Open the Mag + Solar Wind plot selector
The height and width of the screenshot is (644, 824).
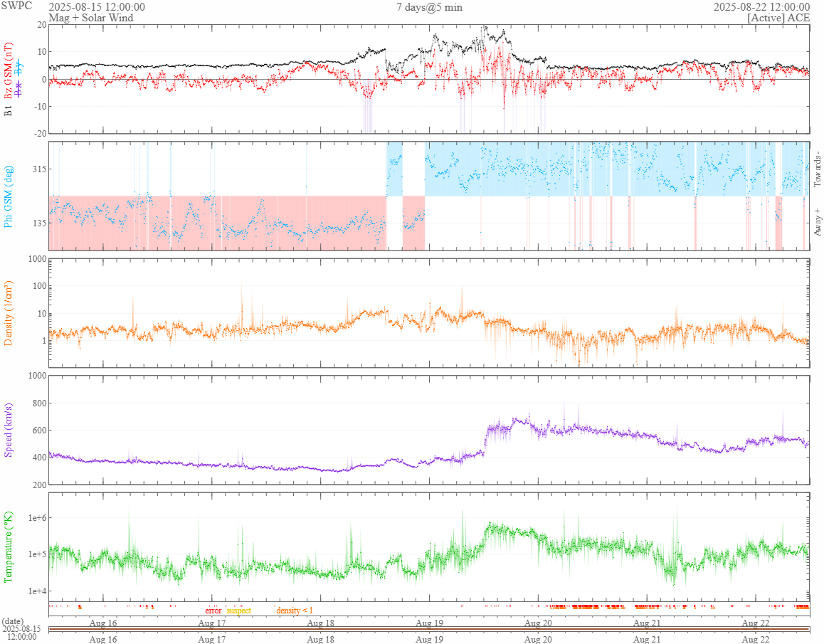point(91,17)
